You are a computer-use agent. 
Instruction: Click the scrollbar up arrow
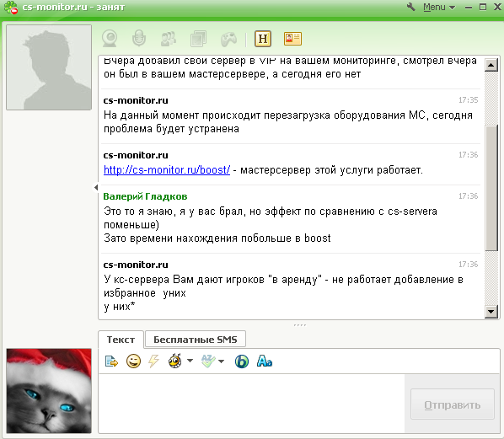point(491,65)
